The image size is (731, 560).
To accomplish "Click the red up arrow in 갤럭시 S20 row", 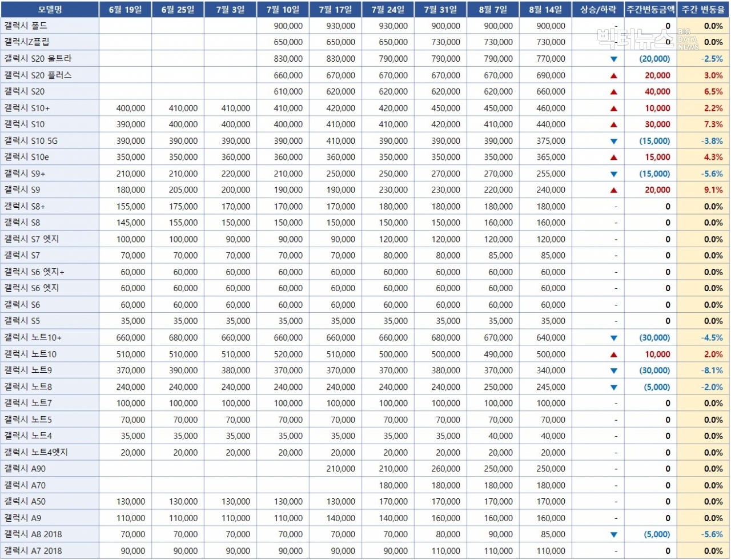I will 613,92.
